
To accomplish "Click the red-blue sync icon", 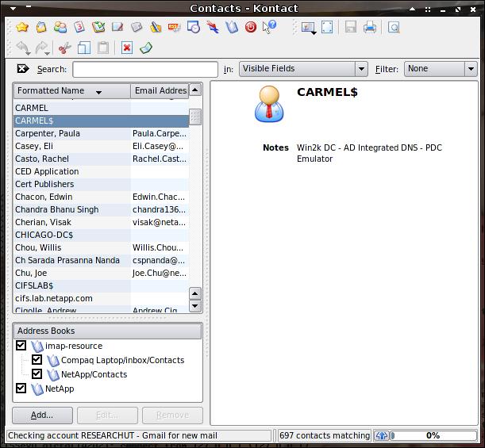I will (x=213, y=27).
